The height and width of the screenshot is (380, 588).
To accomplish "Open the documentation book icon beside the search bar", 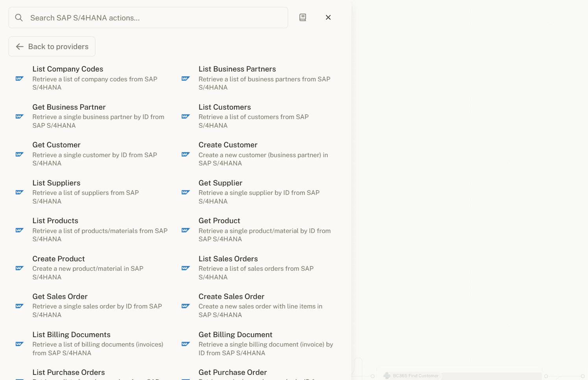I will click(302, 17).
